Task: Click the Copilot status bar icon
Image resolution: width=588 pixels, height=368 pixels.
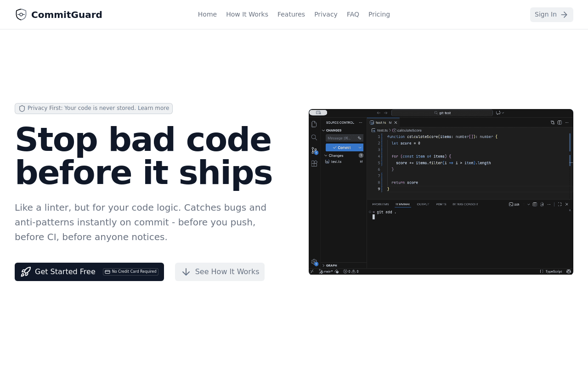Action: (x=569, y=271)
